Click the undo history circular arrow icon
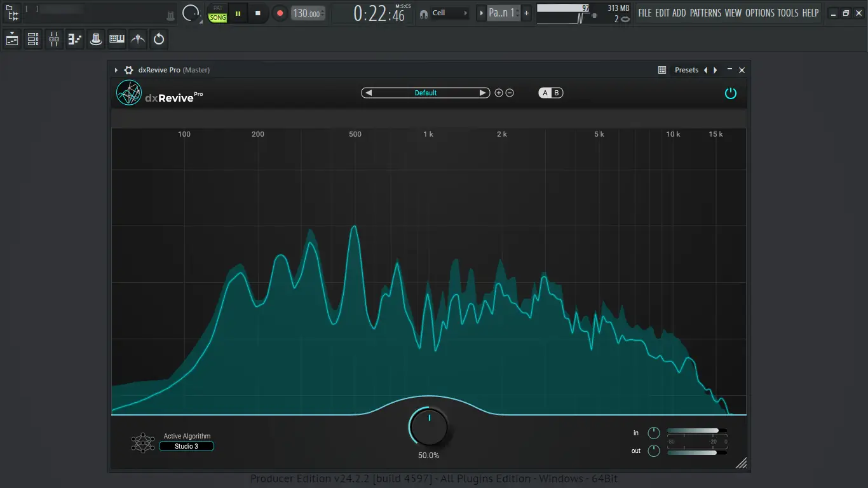This screenshot has height=488, width=868. (x=159, y=39)
